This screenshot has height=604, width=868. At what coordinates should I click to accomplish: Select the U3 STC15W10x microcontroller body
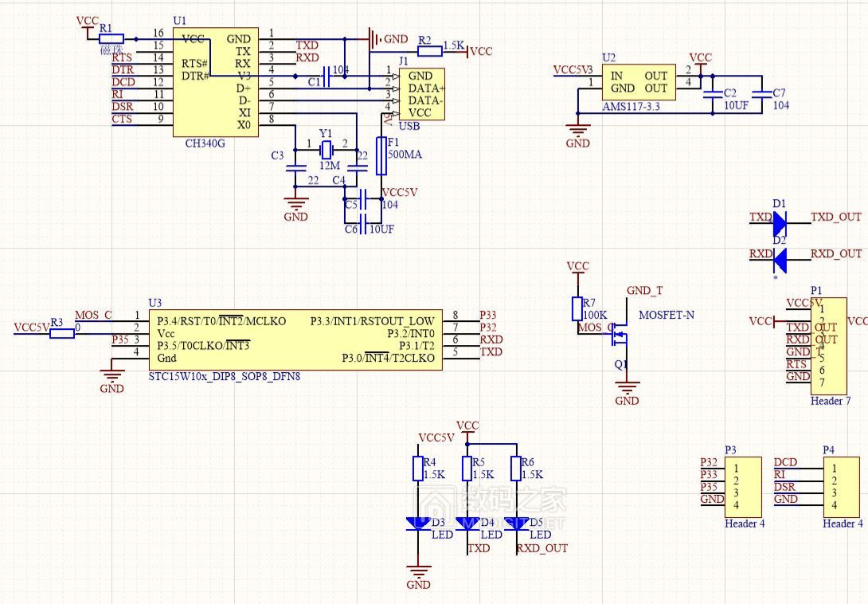click(x=295, y=339)
